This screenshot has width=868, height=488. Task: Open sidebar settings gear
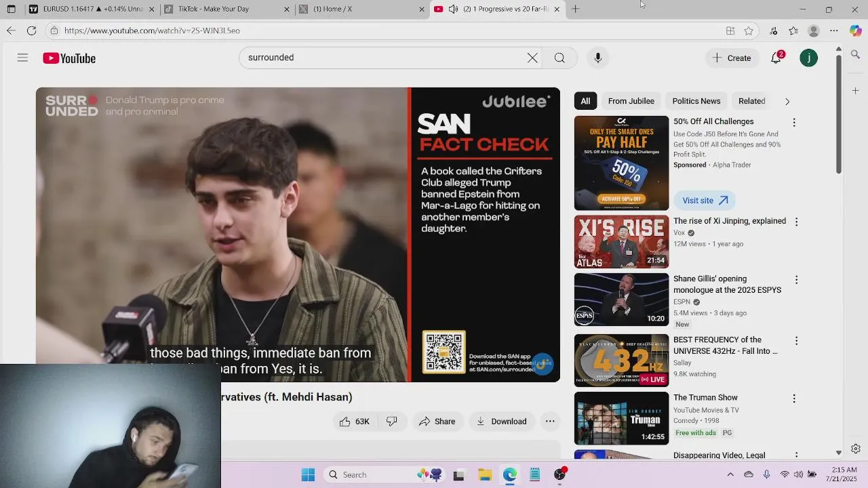[x=856, y=449]
